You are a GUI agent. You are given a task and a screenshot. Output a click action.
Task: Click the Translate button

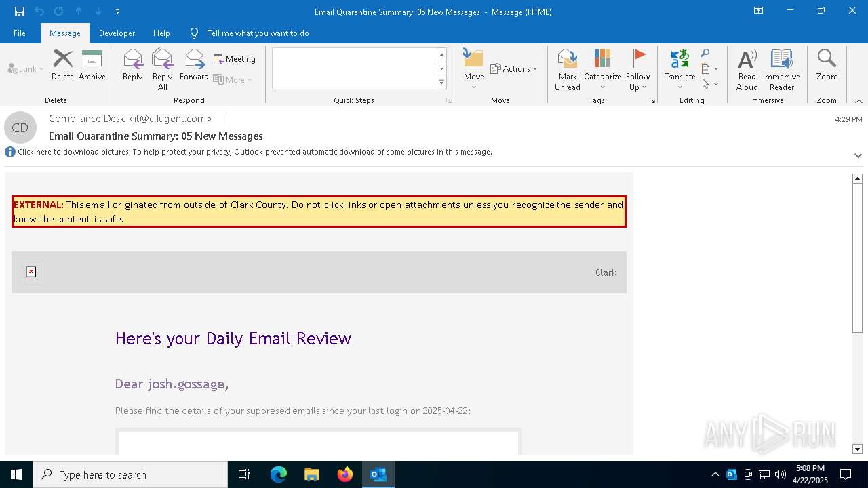(679, 69)
